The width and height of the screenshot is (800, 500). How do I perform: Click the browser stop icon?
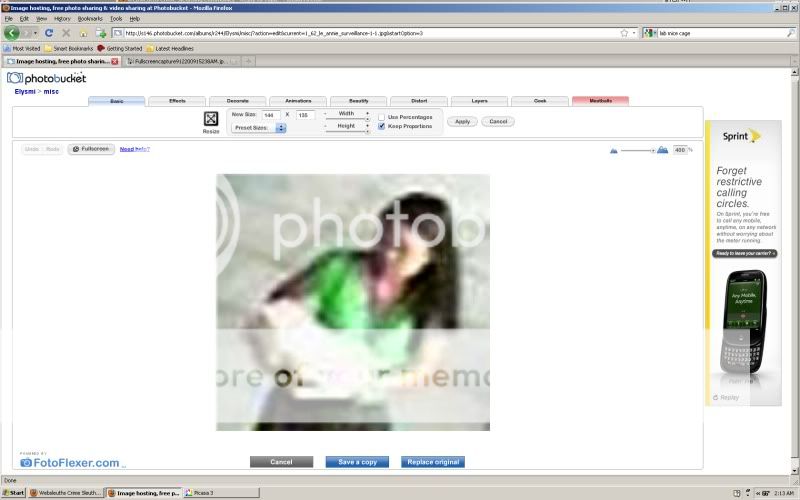click(66, 33)
